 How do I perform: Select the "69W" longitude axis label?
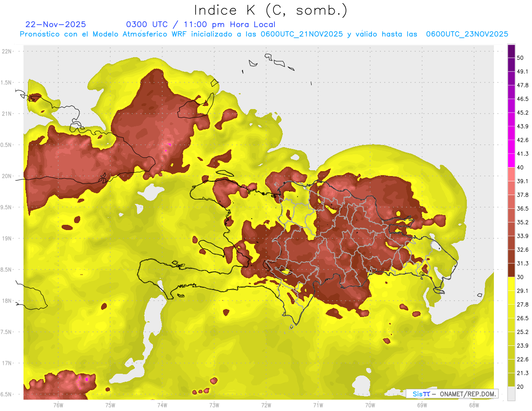point(422,405)
